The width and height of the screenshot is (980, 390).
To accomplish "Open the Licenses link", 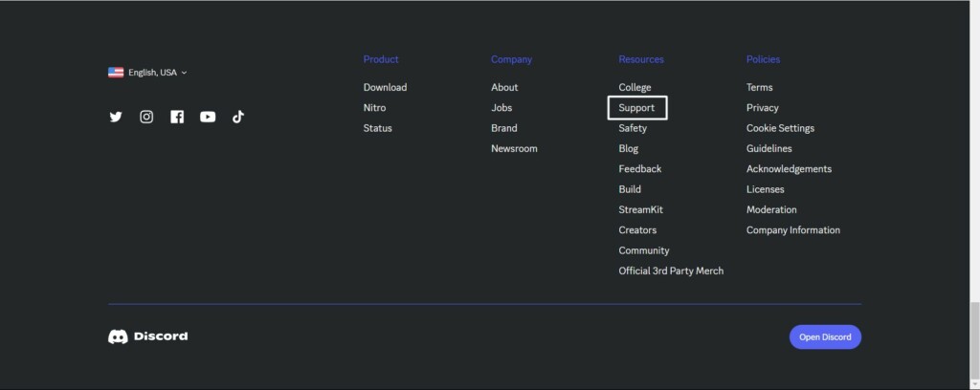I will [x=765, y=189].
